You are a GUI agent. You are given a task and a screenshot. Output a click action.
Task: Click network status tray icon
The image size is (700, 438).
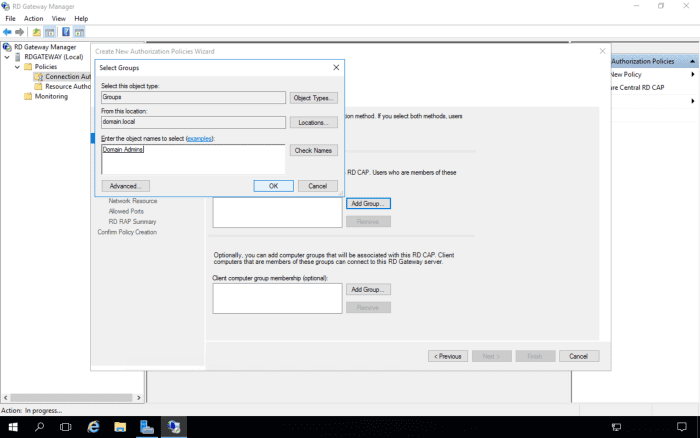point(617,427)
